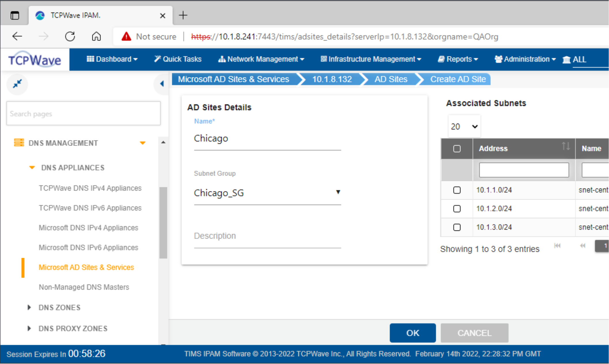This screenshot has width=609, height=364.
Task: Close the TCPWave IPAM tab
Action: (x=163, y=16)
